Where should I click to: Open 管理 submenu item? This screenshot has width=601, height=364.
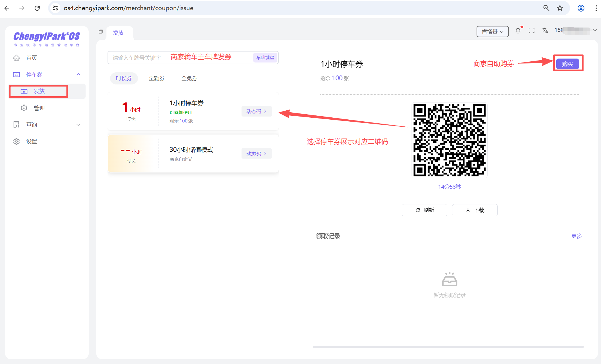[39, 108]
